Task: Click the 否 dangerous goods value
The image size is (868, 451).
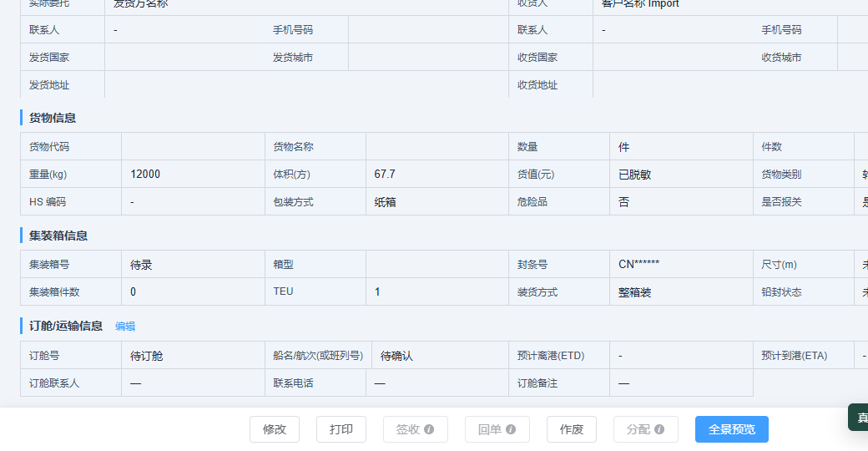Action: (623, 202)
